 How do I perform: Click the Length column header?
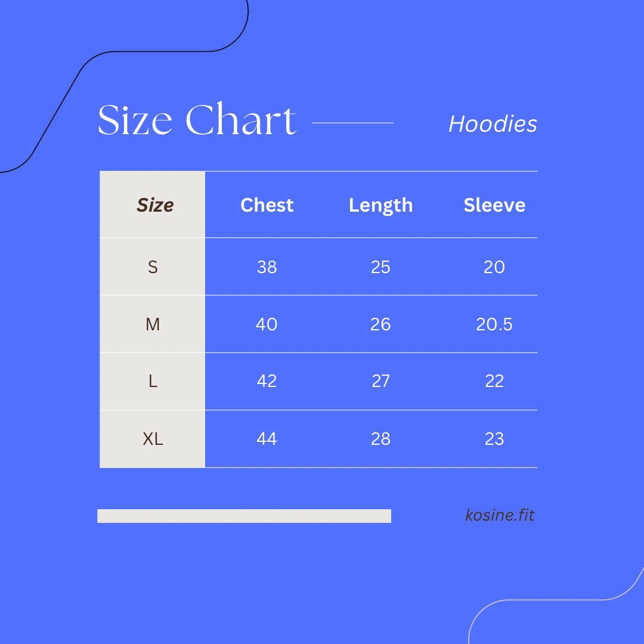pos(380,205)
